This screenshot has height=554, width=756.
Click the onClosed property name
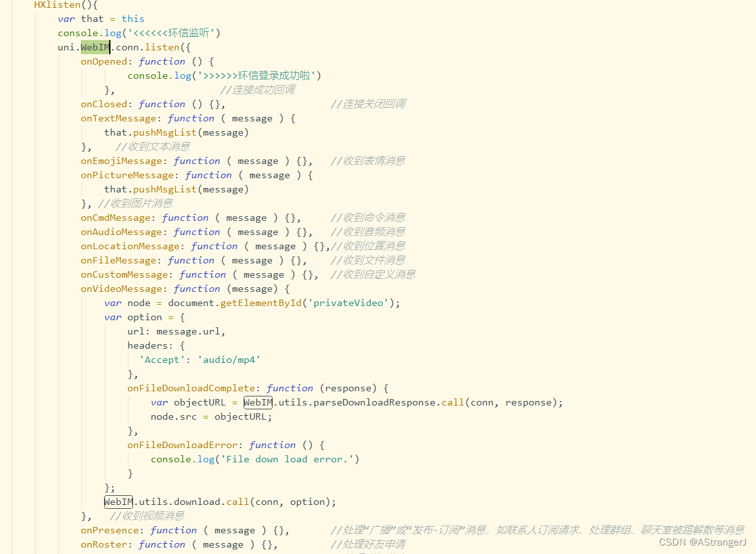(103, 104)
